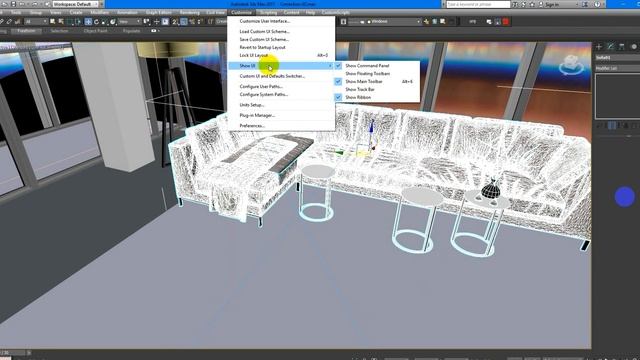Open the Windows dropdown on the toolbar
Screen dimensions: 640x360
tap(393, 22)
